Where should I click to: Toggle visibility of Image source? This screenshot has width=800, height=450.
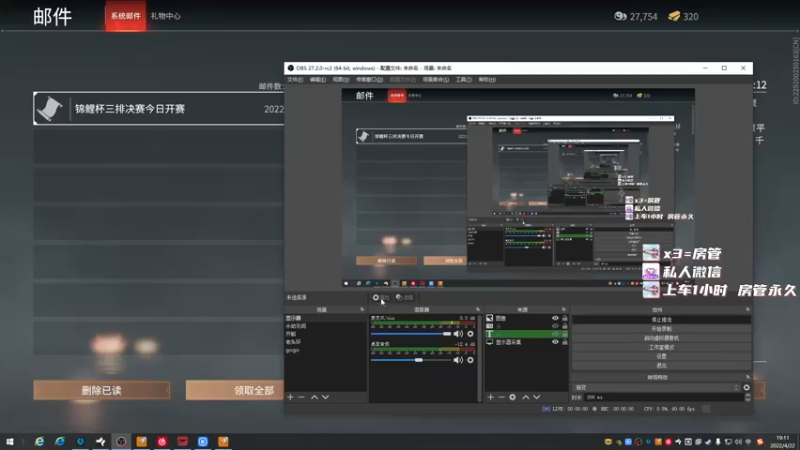tap(555, 318)
